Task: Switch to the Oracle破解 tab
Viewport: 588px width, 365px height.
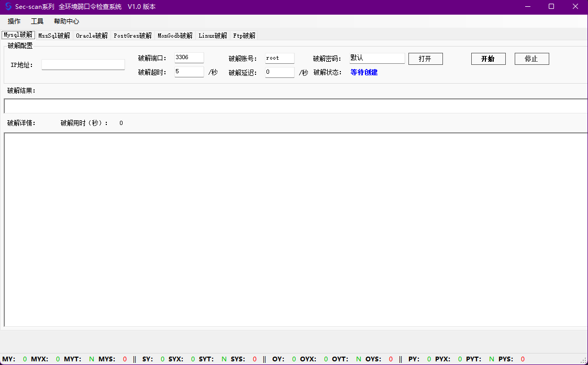Action: coord(92,36)
